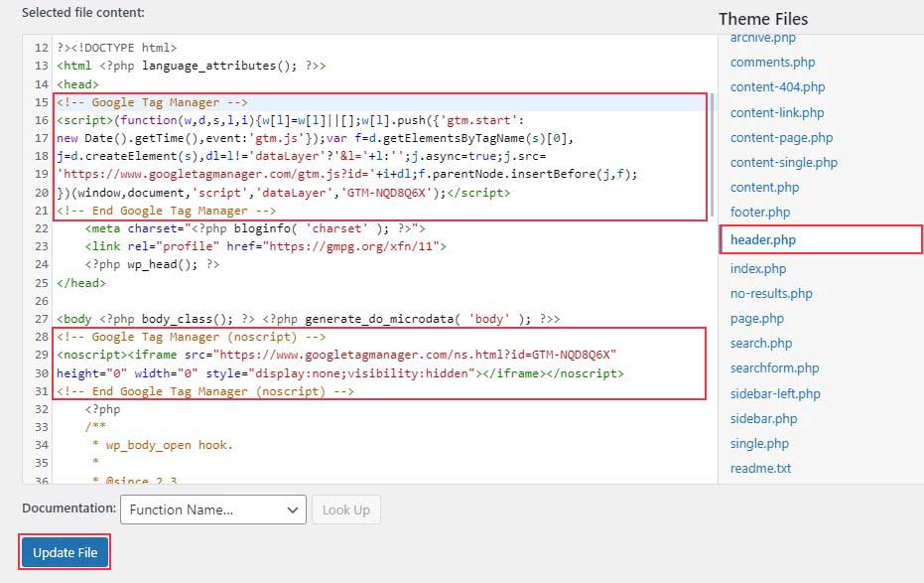
Task: Click the body_class() line 27
Action: click(x=309, y=319)
